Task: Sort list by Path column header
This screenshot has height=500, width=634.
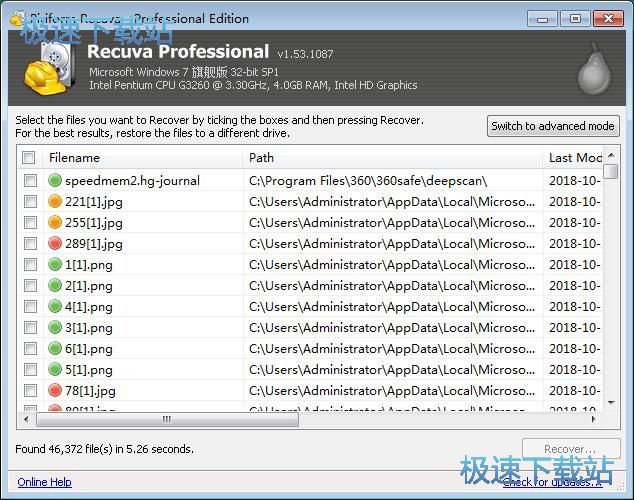Action: click(392, 157)
